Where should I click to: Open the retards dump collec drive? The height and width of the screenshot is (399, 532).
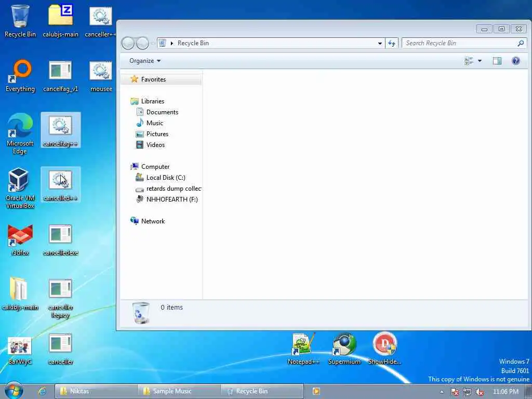(x=169, y=188)
